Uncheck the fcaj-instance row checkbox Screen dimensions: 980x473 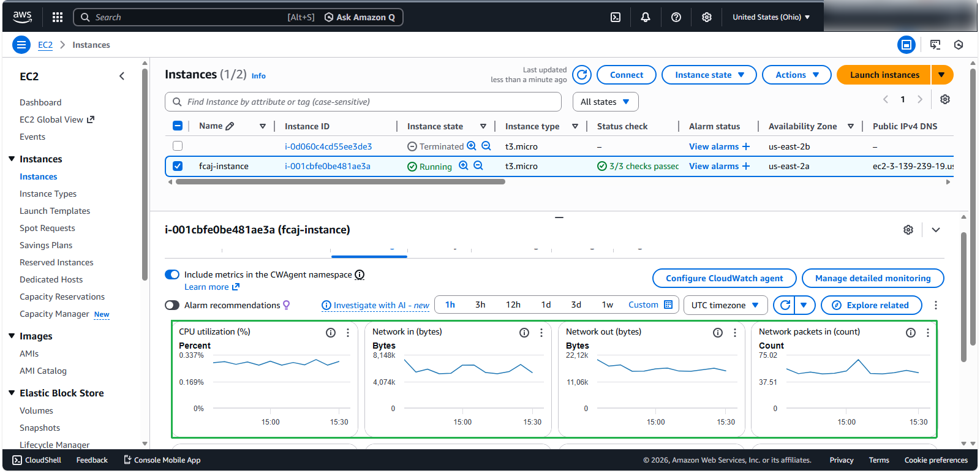coord(178,166)
